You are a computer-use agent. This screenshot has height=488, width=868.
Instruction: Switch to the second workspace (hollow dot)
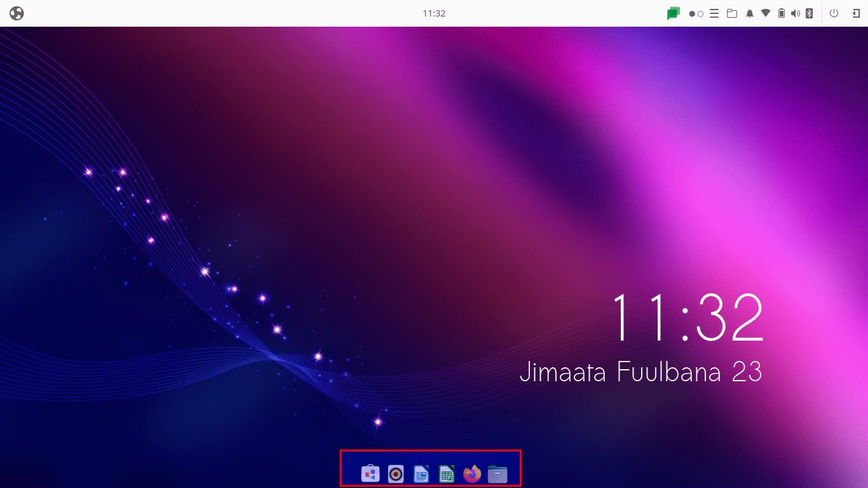700,13
